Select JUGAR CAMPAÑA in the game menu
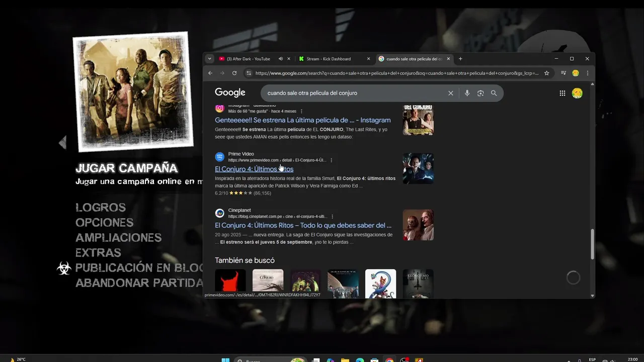Viewport: 644px width, 362px height. (x=127, y=168)
